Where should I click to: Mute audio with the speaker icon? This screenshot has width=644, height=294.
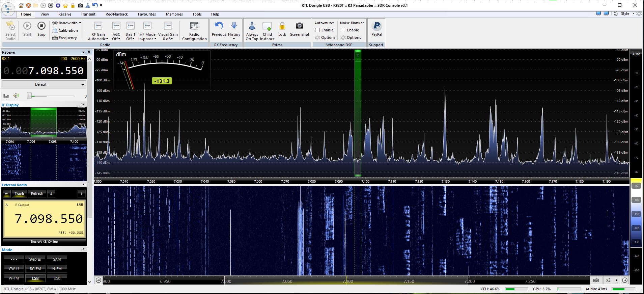(x=16, y=96)
